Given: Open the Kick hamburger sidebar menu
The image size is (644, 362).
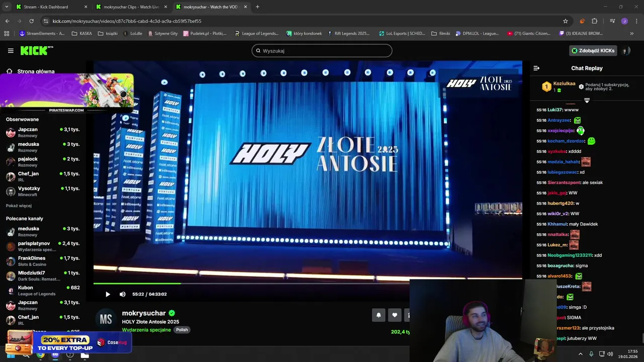Looking at the screenshot, I should click(11, 51).
